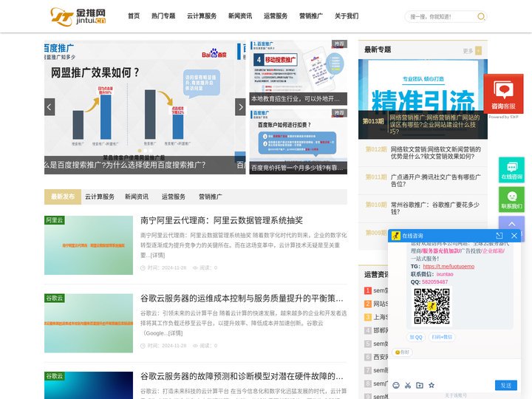Viewport: 532px width, 399px height.
Task: Click the purple back-to-top arrow button
Action: tap(511, 225)
